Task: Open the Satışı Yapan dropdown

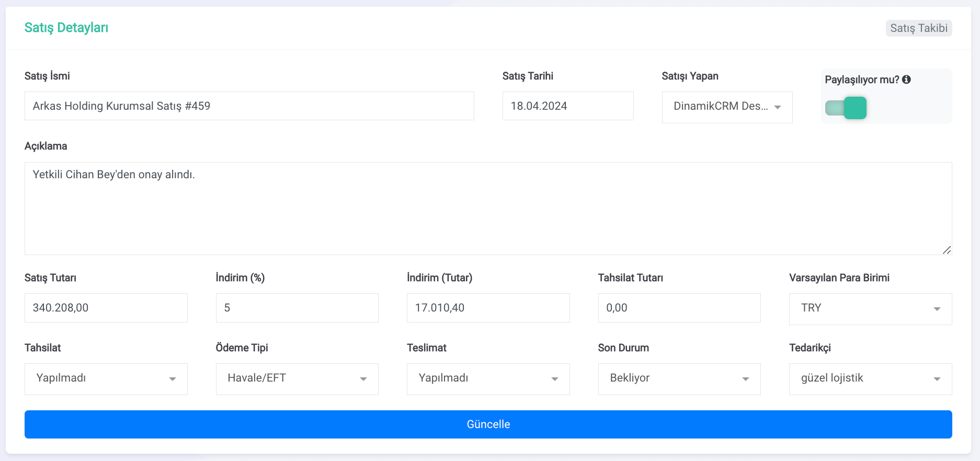Action: coord(727,107)
